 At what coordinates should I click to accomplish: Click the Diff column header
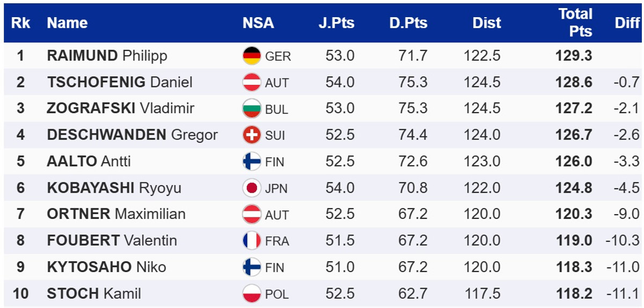point(627,23)
